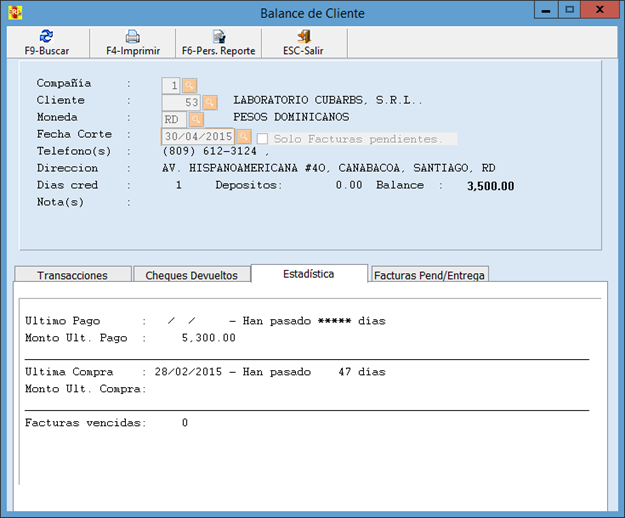Select the Estadística tab
The height and width of the screenshot is (518, 625).
coord(309,273)
